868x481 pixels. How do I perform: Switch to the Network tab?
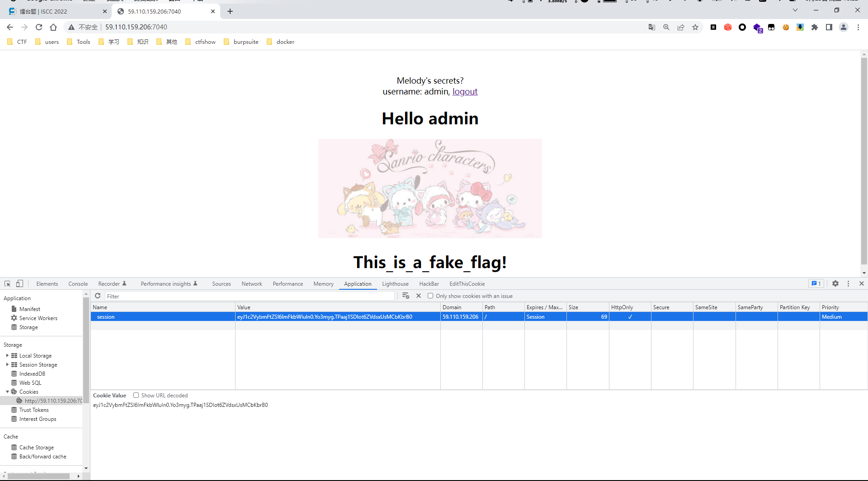click(252, 283)
